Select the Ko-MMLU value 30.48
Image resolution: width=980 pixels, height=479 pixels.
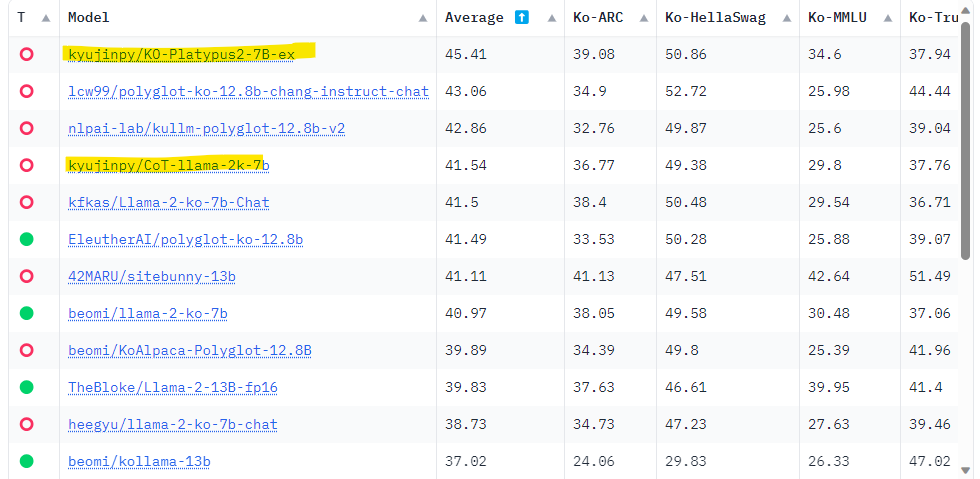coord(829,313)
